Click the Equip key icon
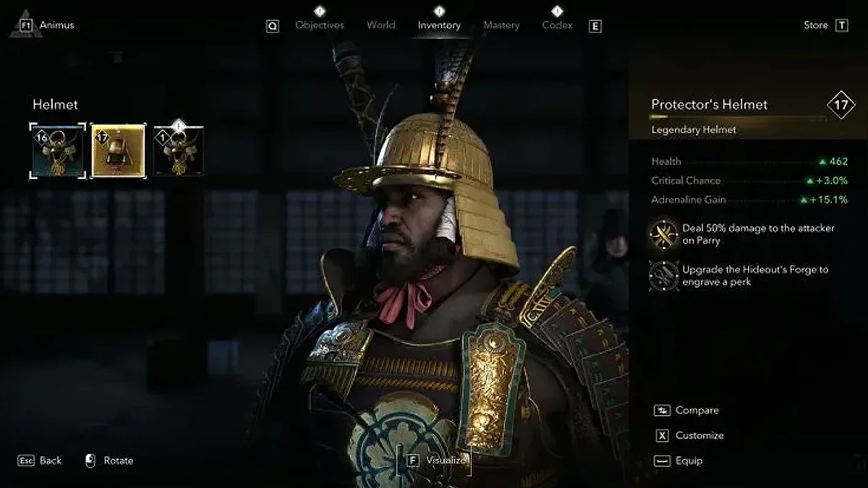This screenshot has height=488, width=868. click(662, 461)
